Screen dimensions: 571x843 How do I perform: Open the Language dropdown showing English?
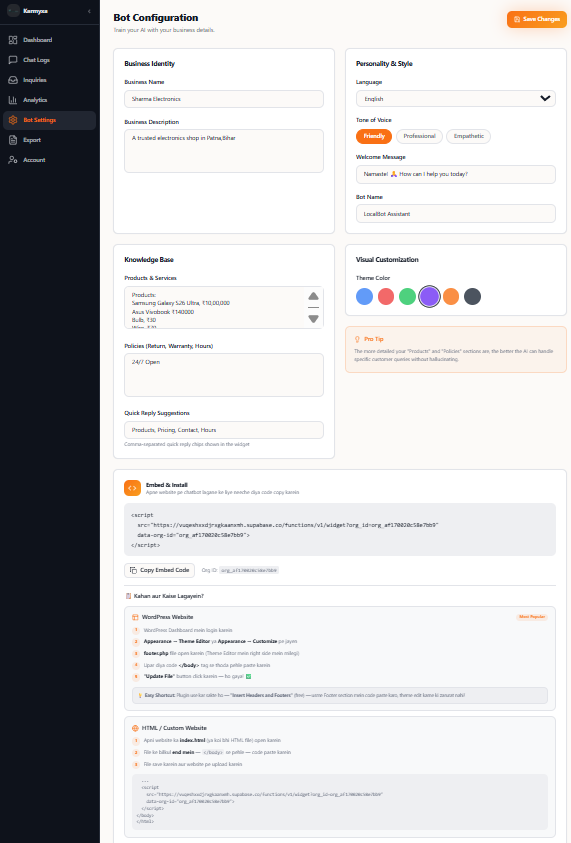(x=455, y=98)
